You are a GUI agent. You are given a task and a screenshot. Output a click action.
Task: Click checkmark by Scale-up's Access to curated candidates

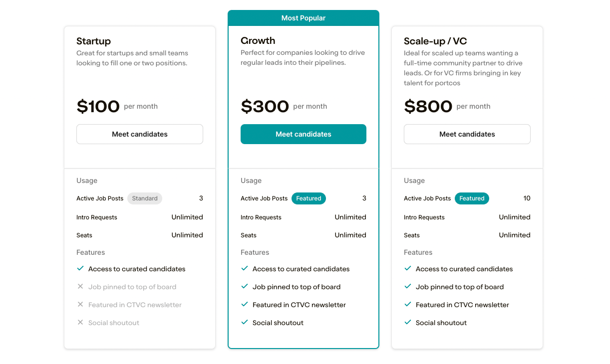[x=407, y=268]
